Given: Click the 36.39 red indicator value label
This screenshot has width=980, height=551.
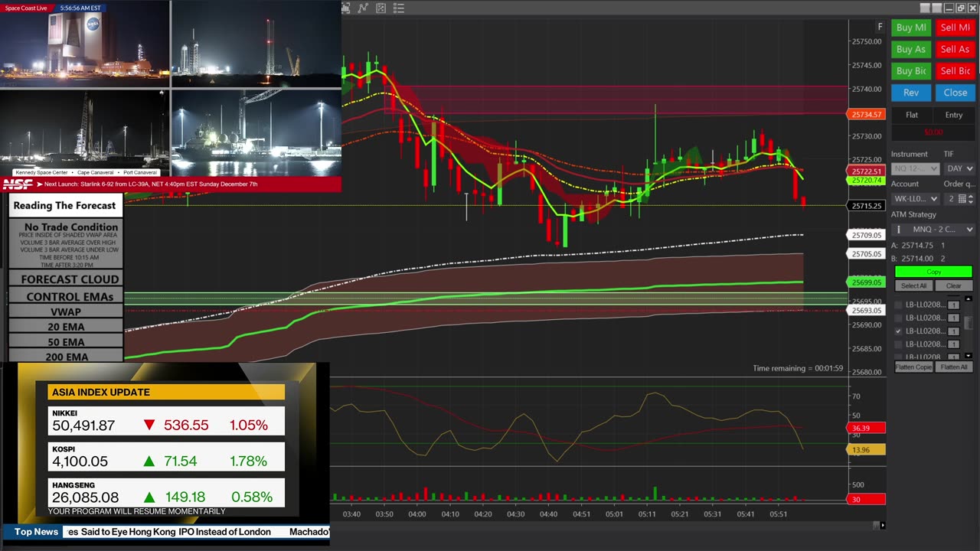Looking at the screenshot, I should pos(866,428).
